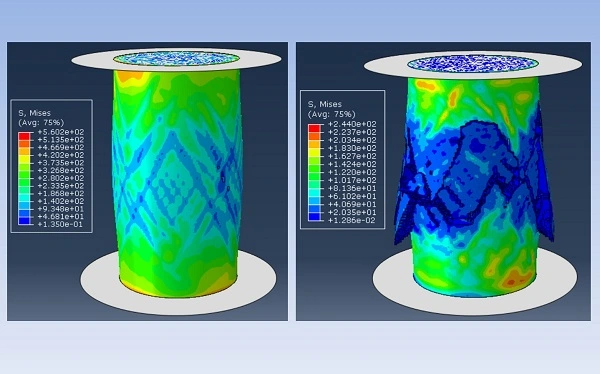This screenshot has width=600, height=374.
Task: Click the dark blue swatch in left legend
Action: (24, 220)
